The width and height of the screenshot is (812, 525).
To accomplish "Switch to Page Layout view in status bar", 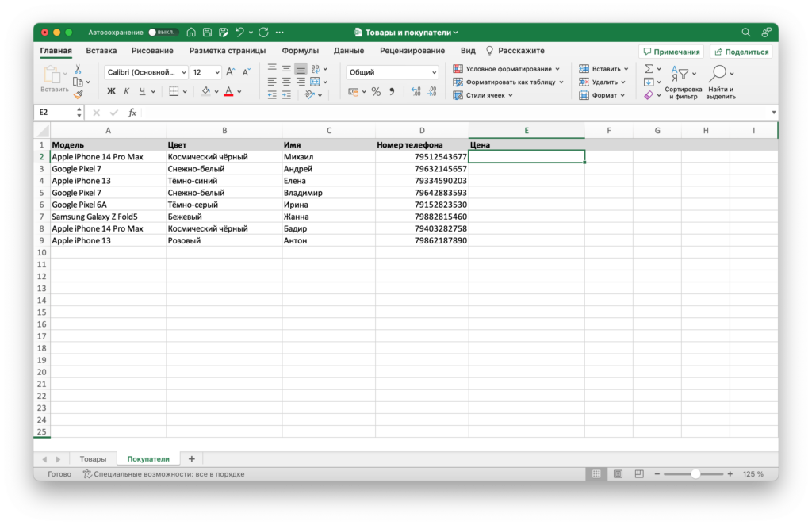I will coord(618,473).
